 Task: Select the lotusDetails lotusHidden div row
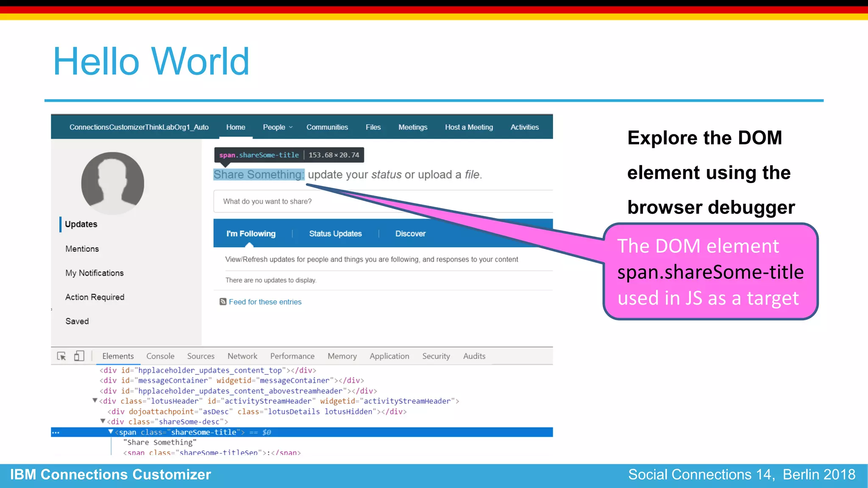click(x=257, y=411)
